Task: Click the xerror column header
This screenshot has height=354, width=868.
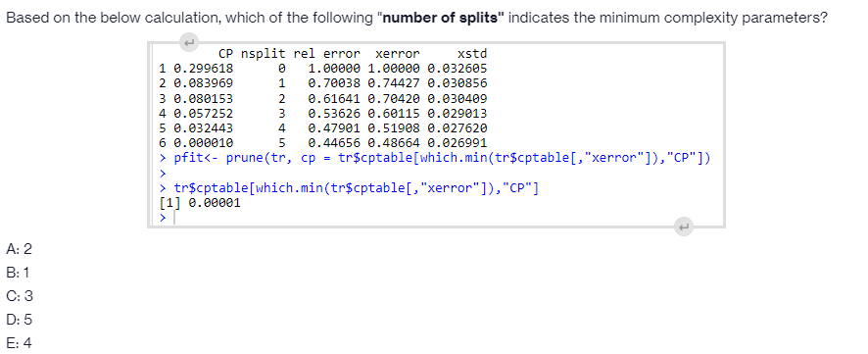Action: pos(397,54)
